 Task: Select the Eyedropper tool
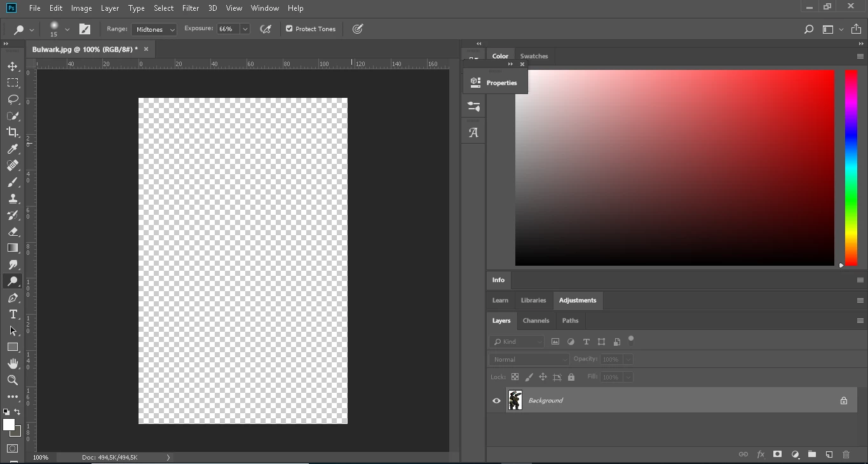tap(13, 149)
